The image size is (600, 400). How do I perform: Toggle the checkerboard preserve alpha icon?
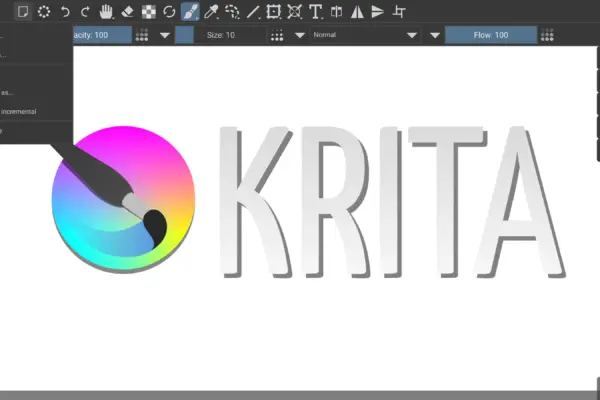point(148,12)
